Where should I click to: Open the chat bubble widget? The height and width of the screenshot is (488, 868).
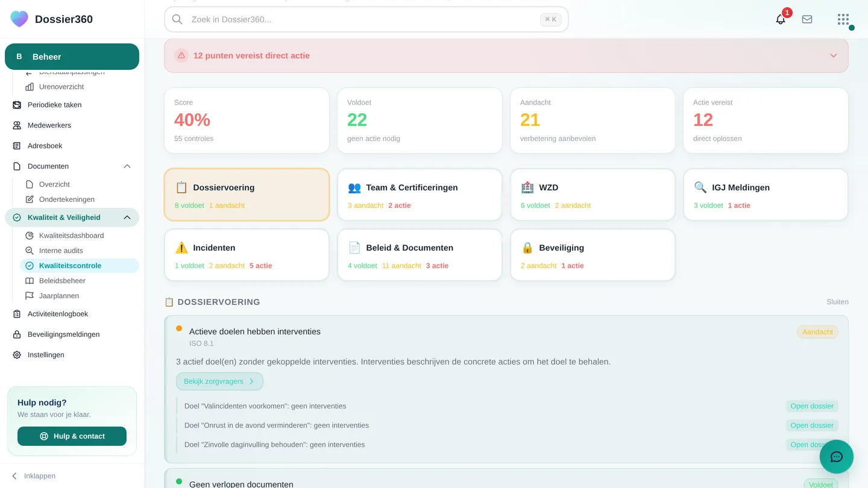click(837, 457)
